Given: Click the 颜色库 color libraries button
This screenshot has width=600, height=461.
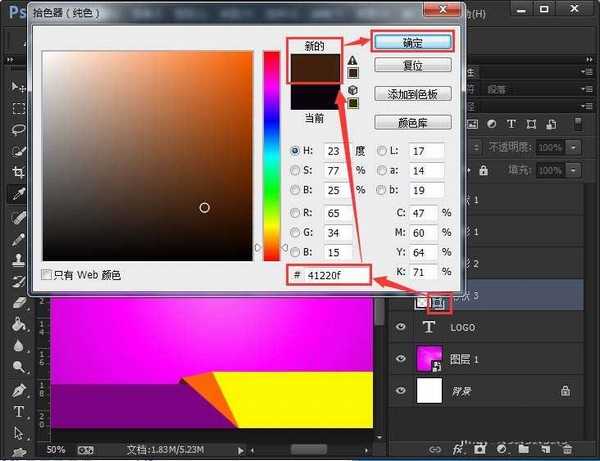Looking at the screenshot, I should pos(412,123).
